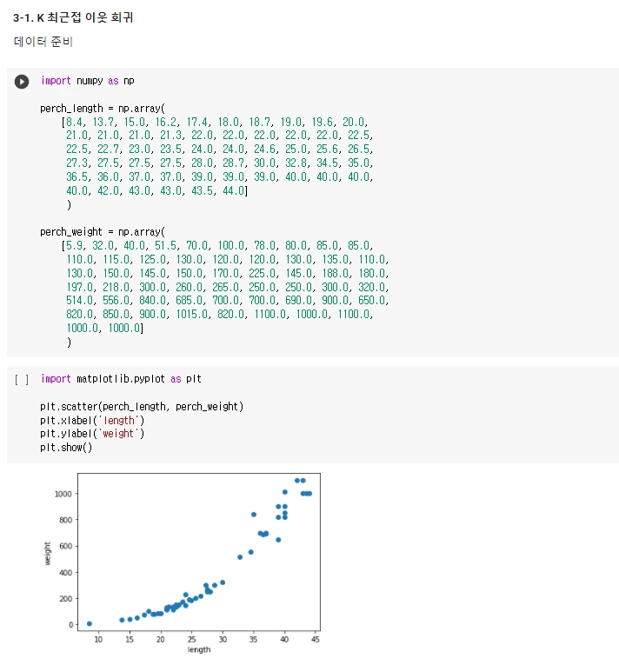Click the 'weight' y-axis label in the plot
Screen dimensions: 619x672
[x=49, y=553]
